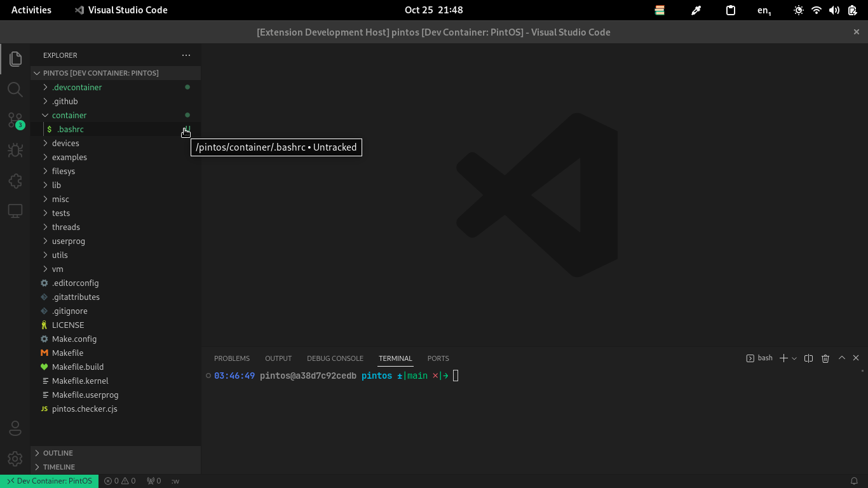Expand the Timeline section
The width and height of the screenshot is (868, 488).
click(x=116, y=467)
